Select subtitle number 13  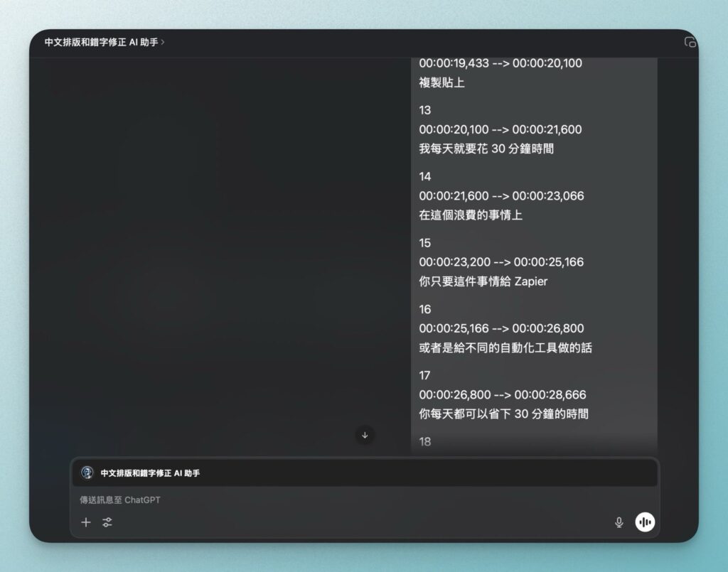tap(425, 110)
